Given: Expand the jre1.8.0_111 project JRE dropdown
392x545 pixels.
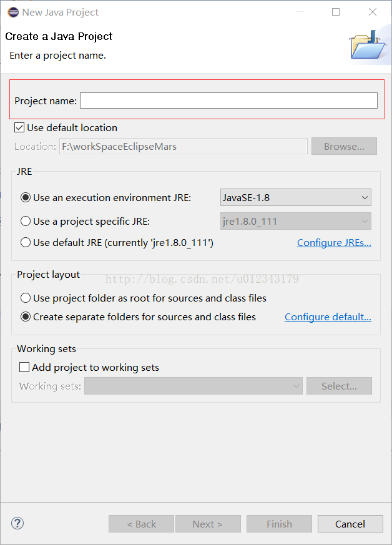Looking at the screenshot, I should (x=296, y=221).
